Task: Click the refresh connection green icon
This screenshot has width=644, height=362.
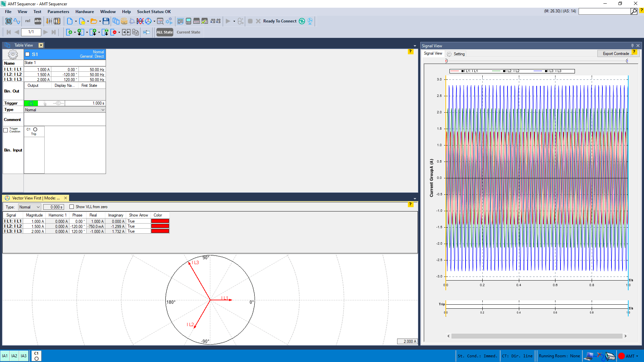Action: [302, 21]
